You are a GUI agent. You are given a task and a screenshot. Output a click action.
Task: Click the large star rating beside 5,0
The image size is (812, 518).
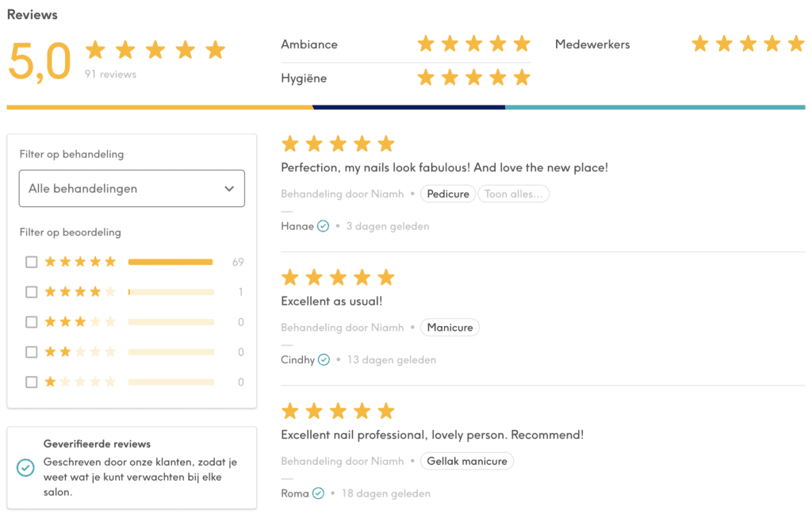(x=155, y=49)
